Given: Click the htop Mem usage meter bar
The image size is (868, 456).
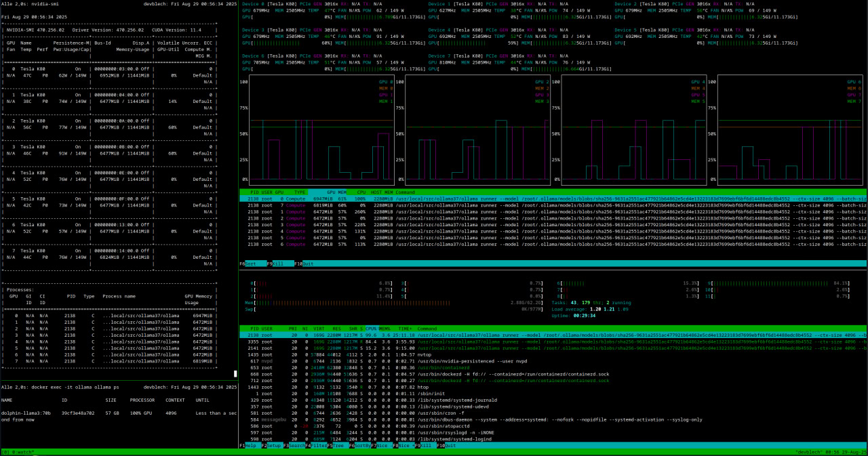Looking at the screenshot, I should 380,302.
